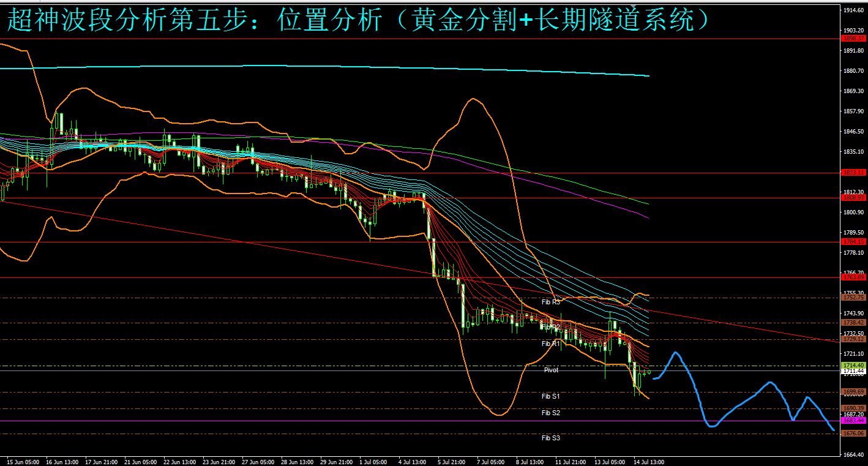
Task: Select the 5 Jul 21:00 time label
Action: 450,461
